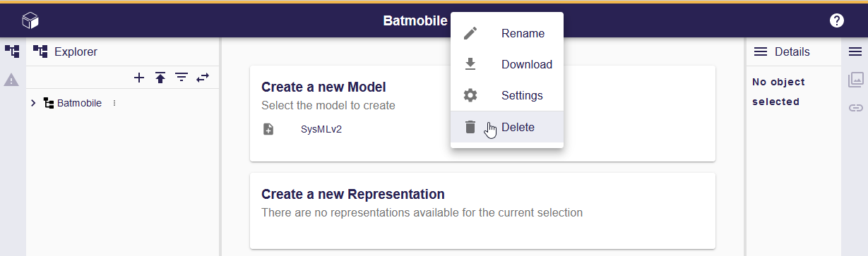The height and width of the screenshot is (256, 868).
Task: Select the Details view icon in right sidebar
Action: click(x=855, y=51)
